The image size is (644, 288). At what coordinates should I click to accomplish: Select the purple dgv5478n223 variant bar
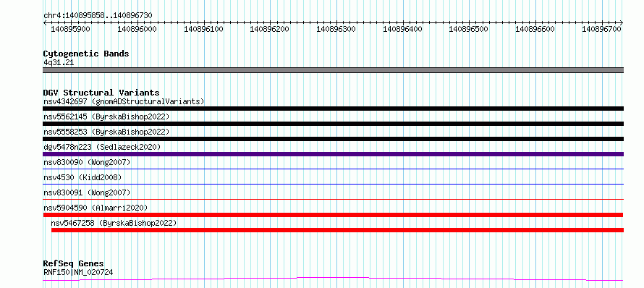coord(333,154)
